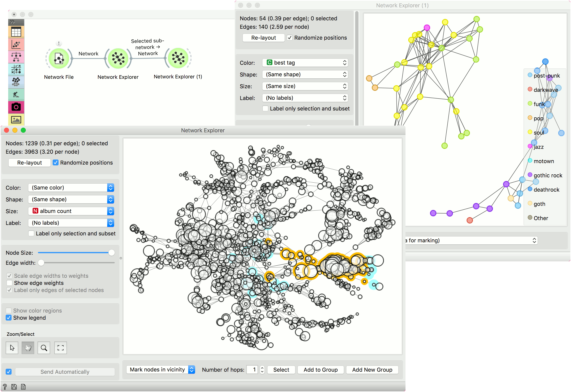Open Color dropdown showing best tag
The width and height of the screenshot is (571, 392).
305,63
